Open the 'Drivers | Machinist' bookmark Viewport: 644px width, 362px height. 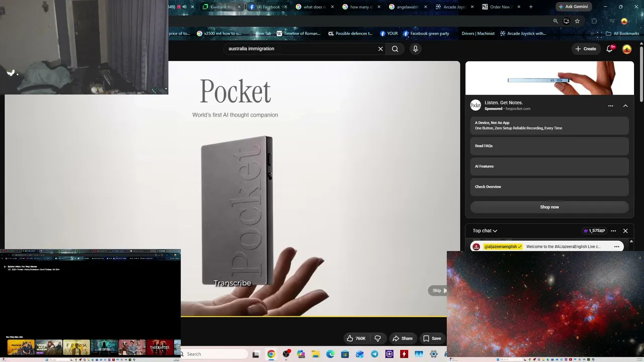478,34
